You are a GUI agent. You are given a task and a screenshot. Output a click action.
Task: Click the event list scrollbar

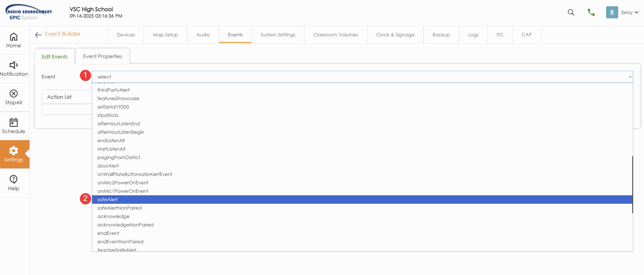pyautogui.click(x=632, y=184)
